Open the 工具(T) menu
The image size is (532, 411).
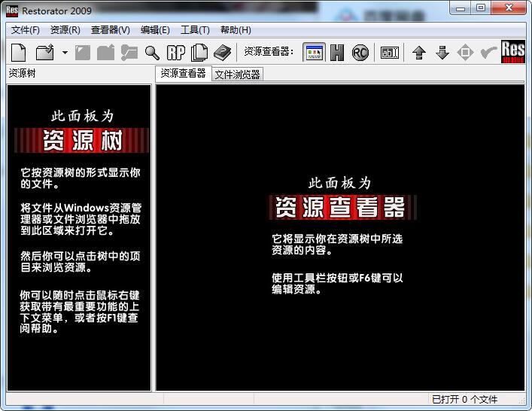tap(195, 30)
